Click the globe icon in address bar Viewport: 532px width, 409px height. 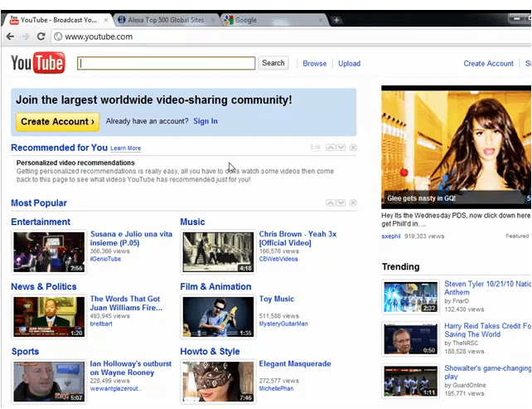click(58, 37)
